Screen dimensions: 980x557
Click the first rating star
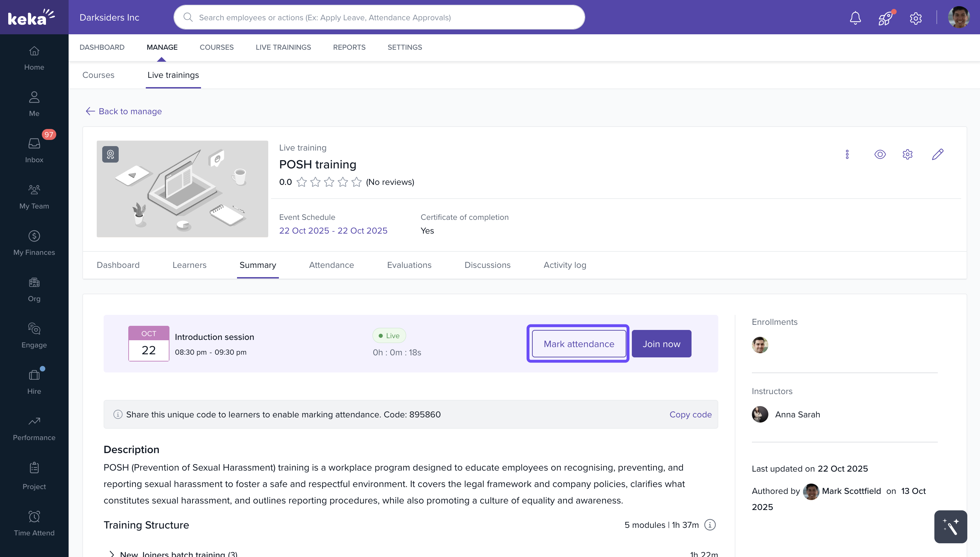(x=302, y=182)
